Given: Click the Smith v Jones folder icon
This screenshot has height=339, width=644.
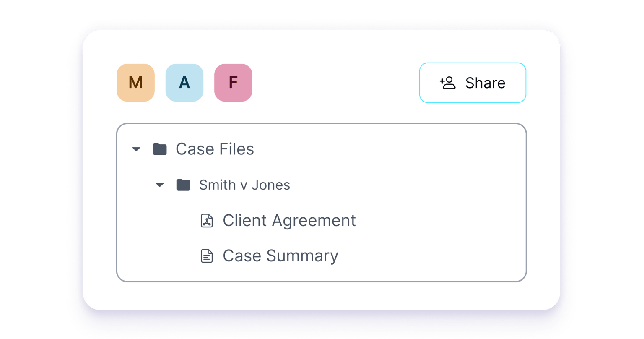Looking at the screenshot, I should 183,185.
